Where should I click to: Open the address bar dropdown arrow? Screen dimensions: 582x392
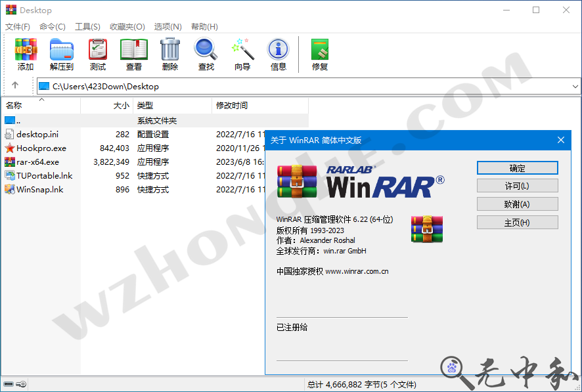[575, 85]
